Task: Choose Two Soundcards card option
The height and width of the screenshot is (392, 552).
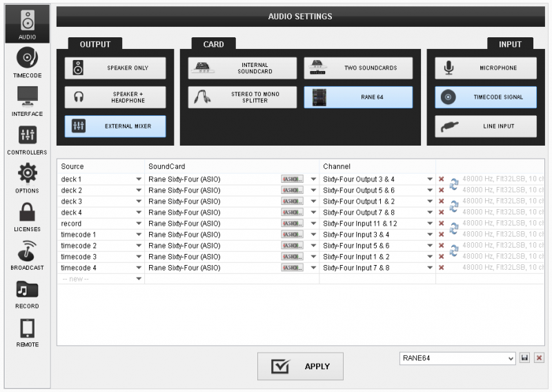Action: click(x=358, y=68)
